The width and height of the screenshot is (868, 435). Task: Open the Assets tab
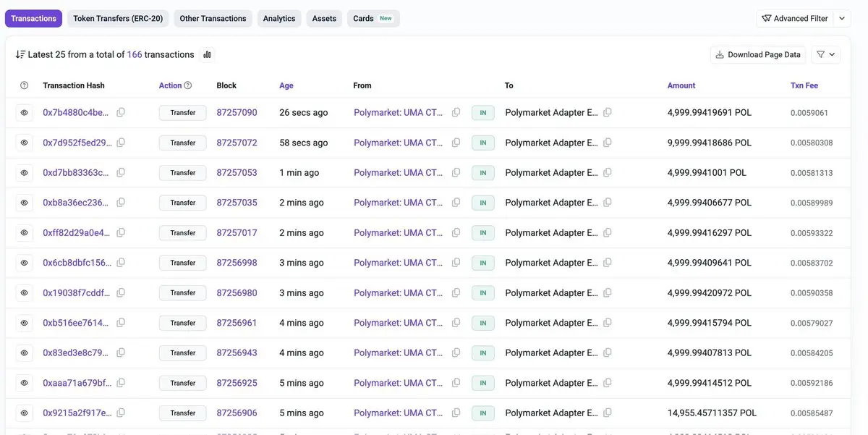tap(324, 18)
